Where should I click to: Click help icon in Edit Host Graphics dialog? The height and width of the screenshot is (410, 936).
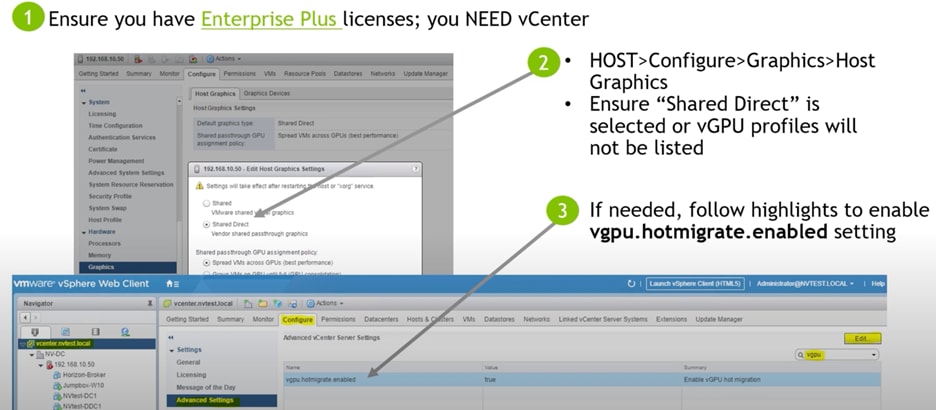click(415, 169)
